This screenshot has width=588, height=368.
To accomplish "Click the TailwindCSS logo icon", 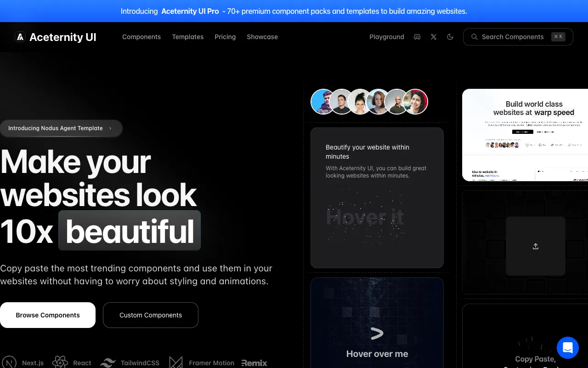I will click(x=108, y=362).
